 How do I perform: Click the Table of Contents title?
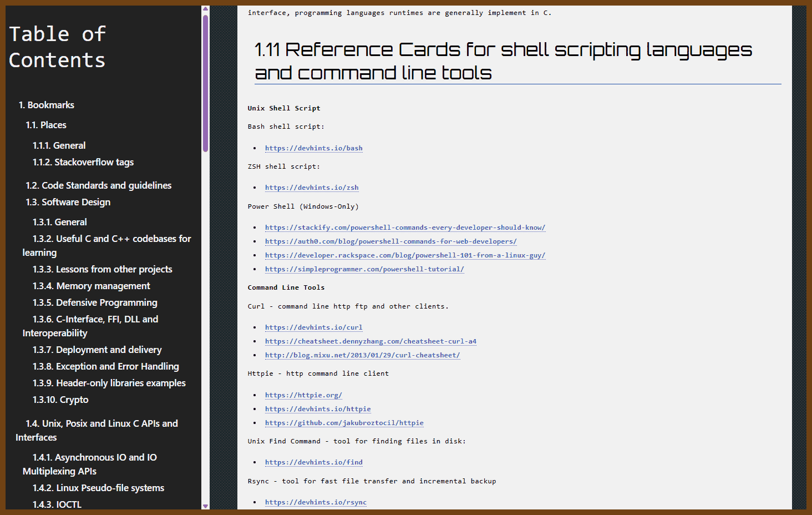click(57, 47)
